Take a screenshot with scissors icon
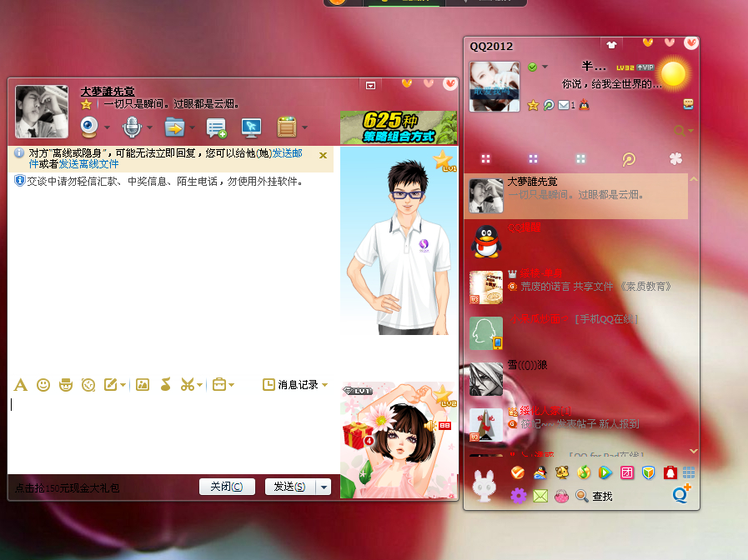 click(188, 385)
